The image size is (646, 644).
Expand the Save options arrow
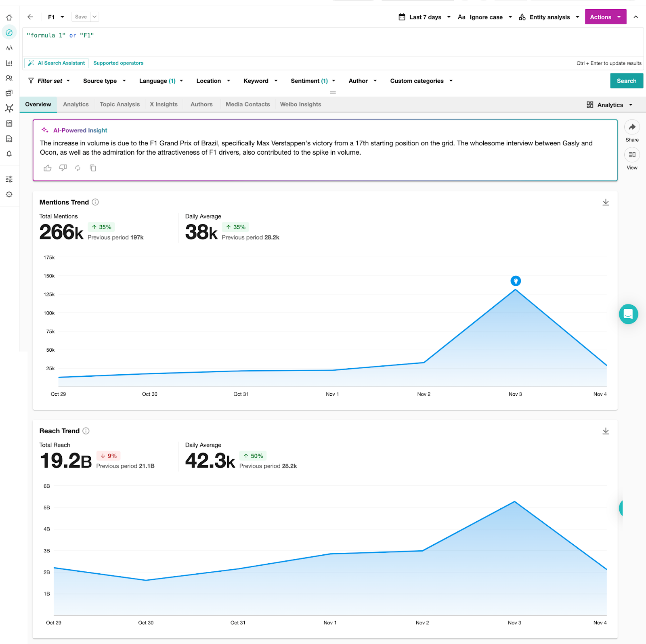94,17
